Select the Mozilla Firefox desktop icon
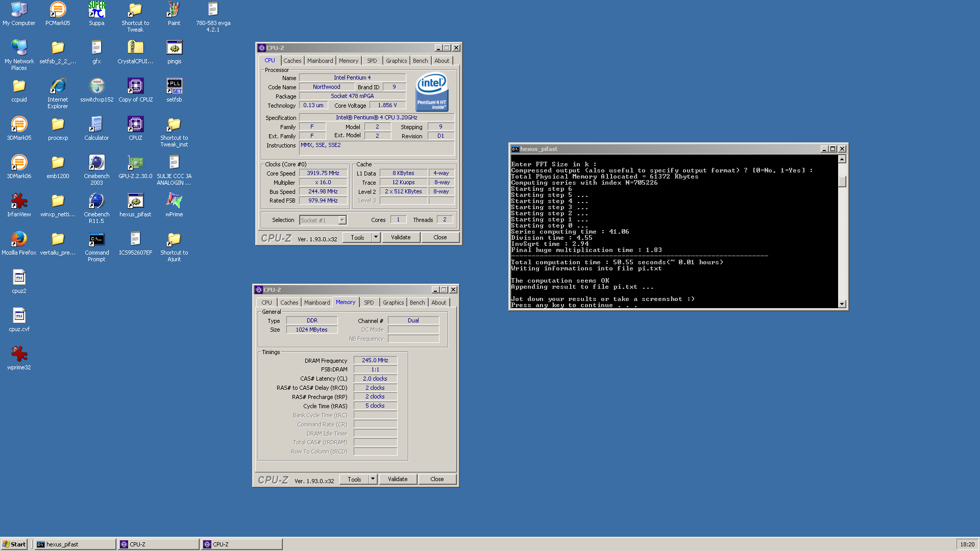 pyautogui.click(x=19, y=239)
